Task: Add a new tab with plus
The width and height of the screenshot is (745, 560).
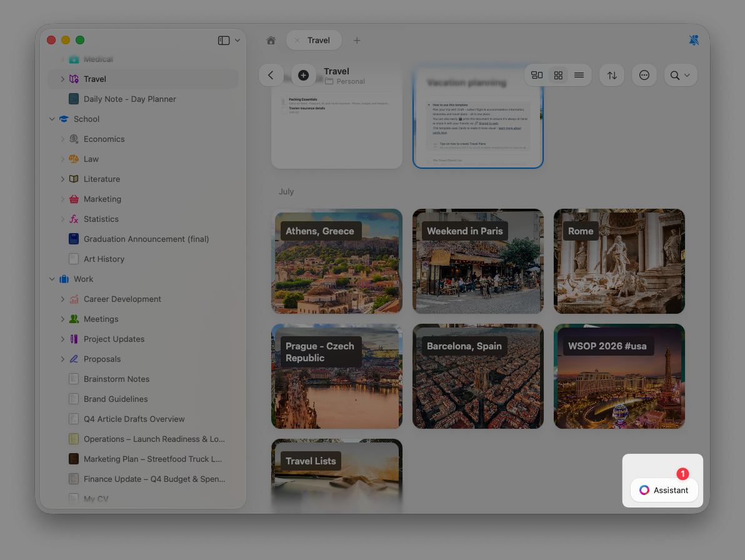Action: (357, 41)
